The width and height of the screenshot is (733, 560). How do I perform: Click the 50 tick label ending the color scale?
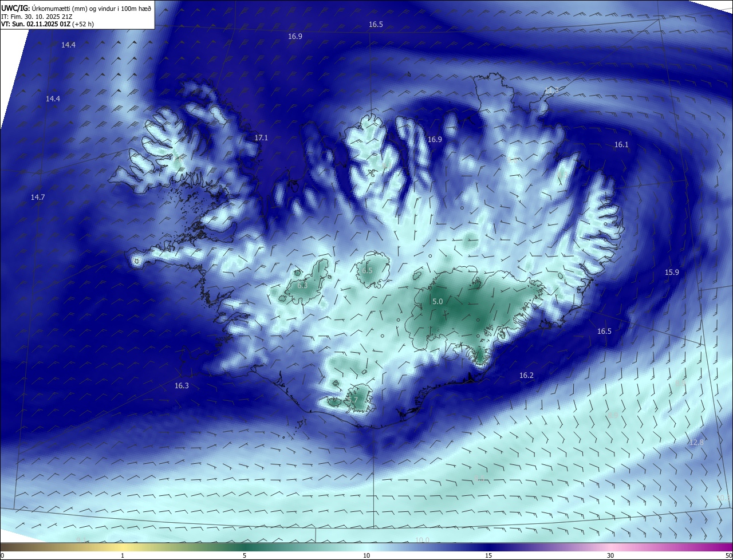(728, 556)
